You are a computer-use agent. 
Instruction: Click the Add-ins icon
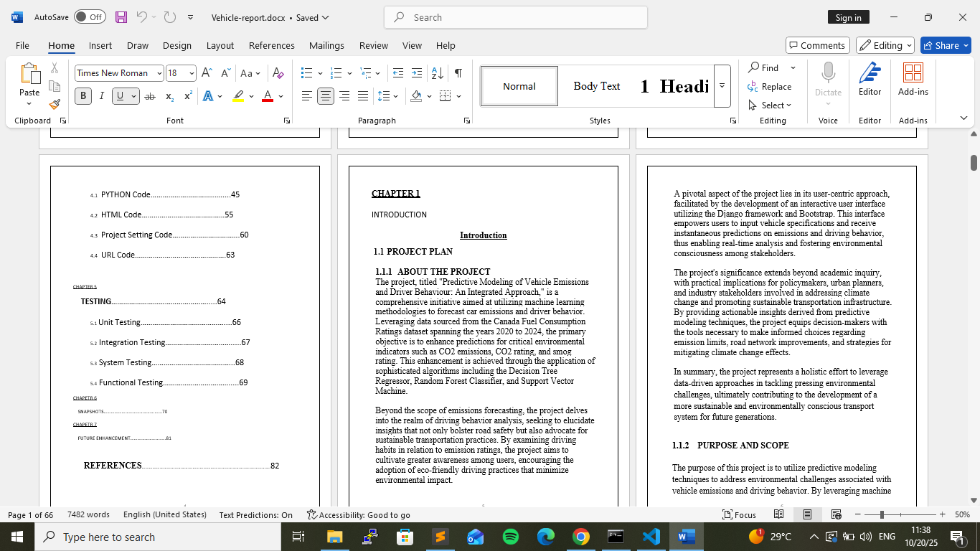(x=913, y=79)
